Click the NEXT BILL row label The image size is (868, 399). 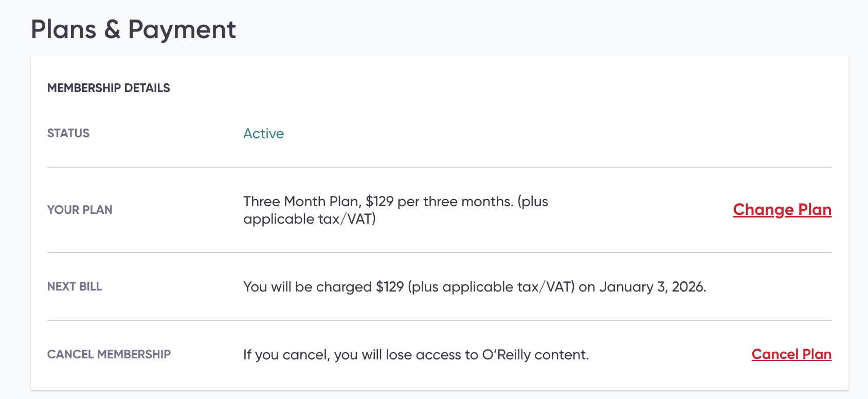[75, 286]
